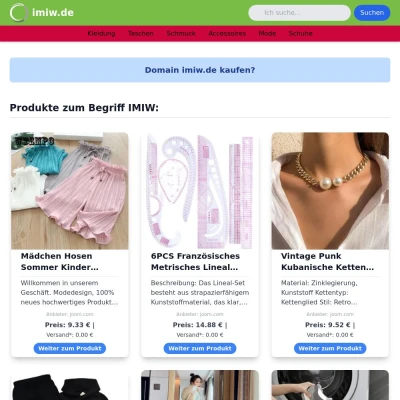
Task: Focus the 'Ich suche...' search field
Action: coord(299,13)
